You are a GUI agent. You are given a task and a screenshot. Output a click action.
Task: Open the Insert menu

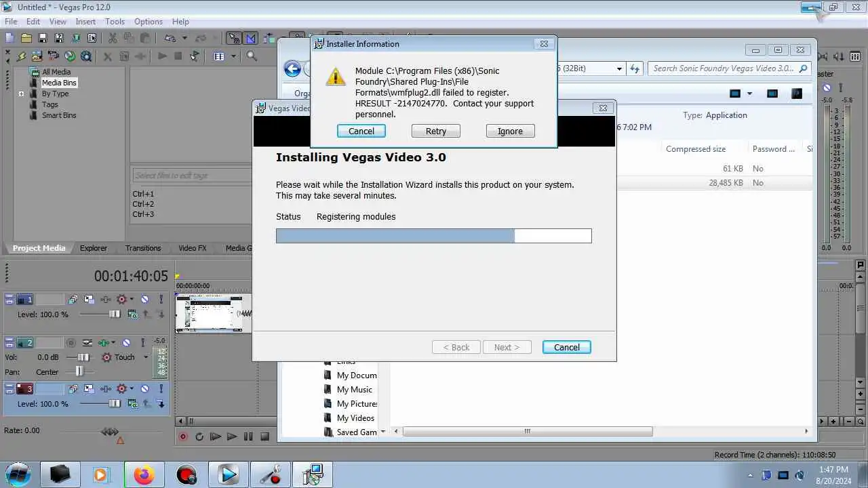pyautogui.click(x=85, y=22)
